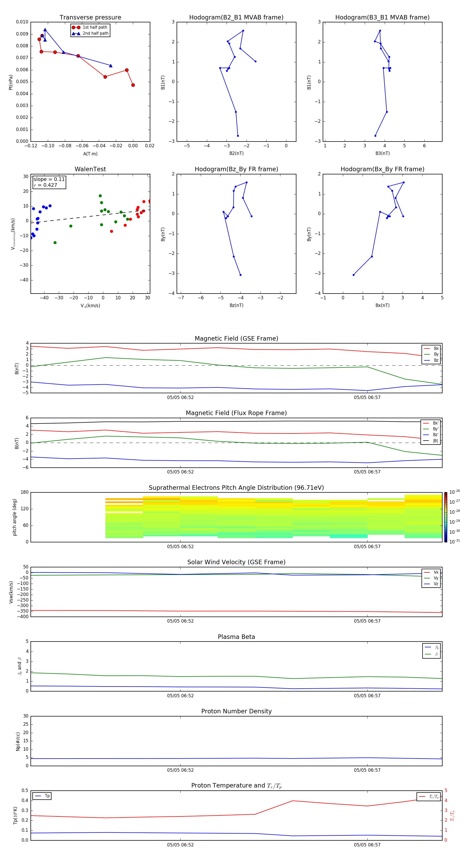Select the Tp legend entry
The image size is (473, 868).
click(x=42, y=796)
